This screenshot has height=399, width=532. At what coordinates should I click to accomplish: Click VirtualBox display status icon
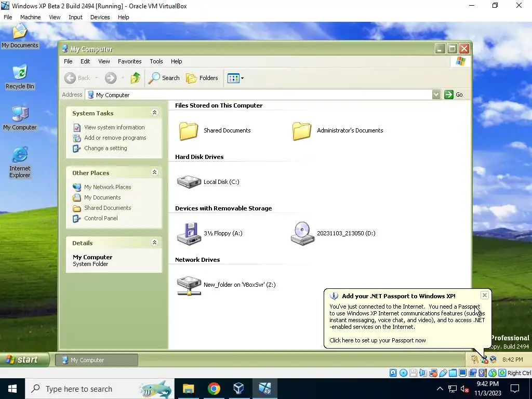click(462, 373)
